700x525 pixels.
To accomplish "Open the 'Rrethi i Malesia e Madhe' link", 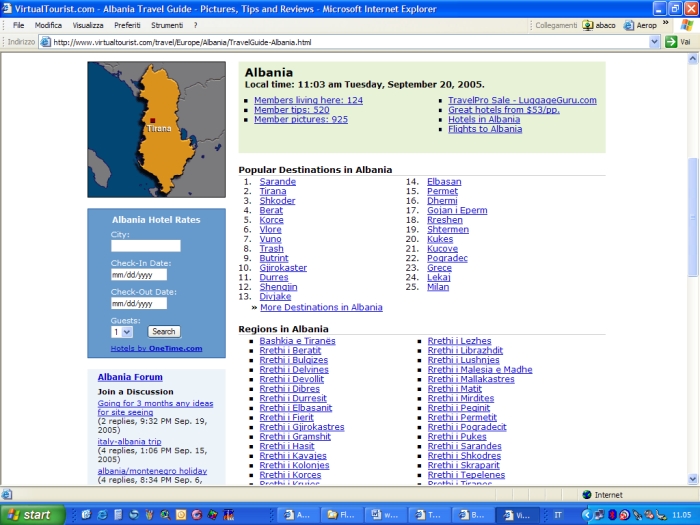I will [480, 369].
